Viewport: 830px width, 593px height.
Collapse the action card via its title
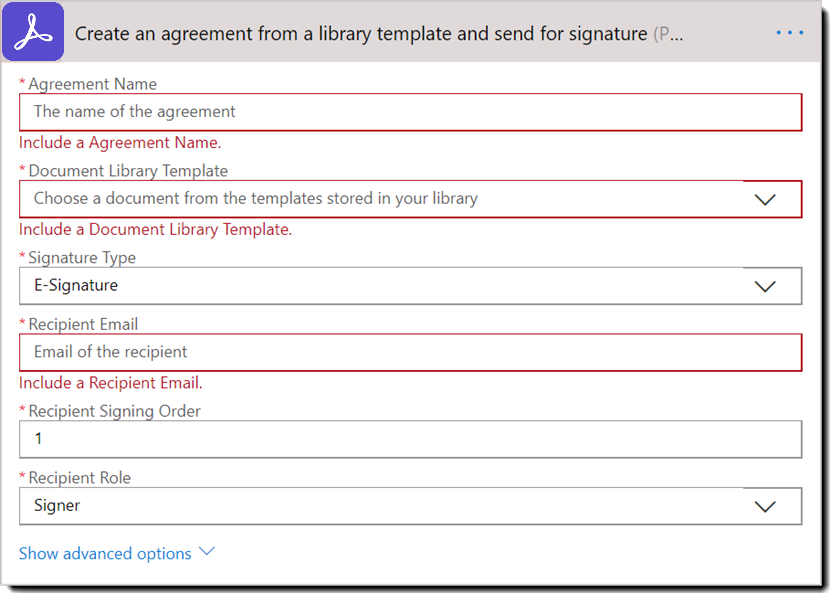coord(360,34)
